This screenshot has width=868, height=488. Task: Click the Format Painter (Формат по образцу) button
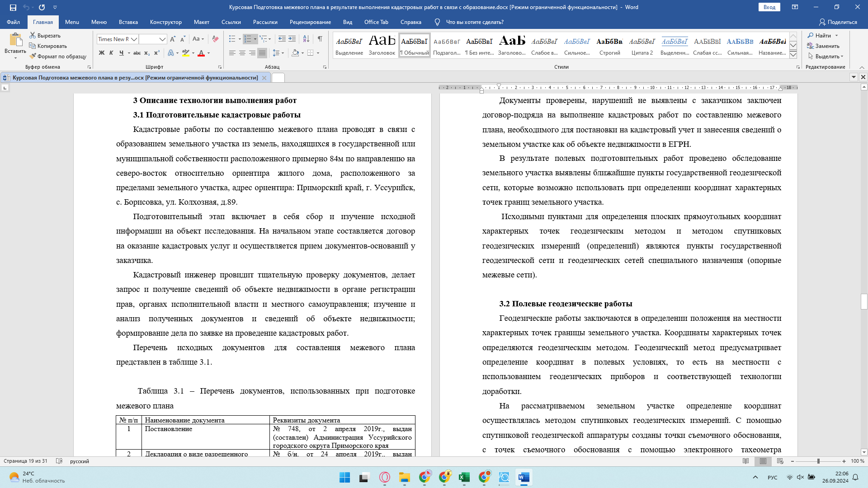[x=57, y=56]
